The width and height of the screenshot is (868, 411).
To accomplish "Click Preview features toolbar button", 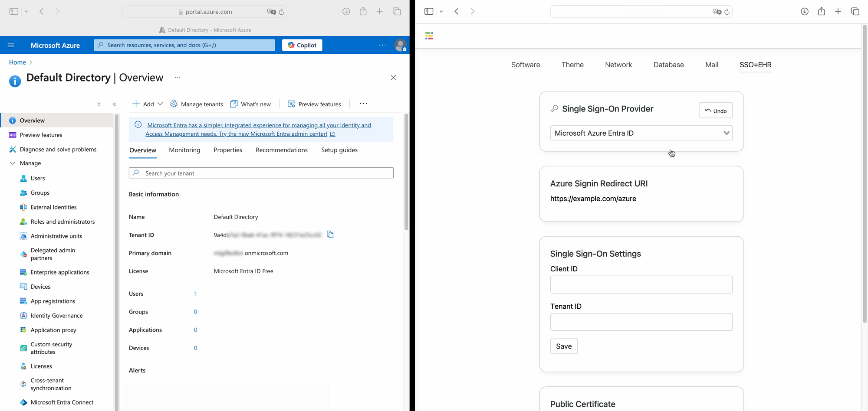I will 314,104.
